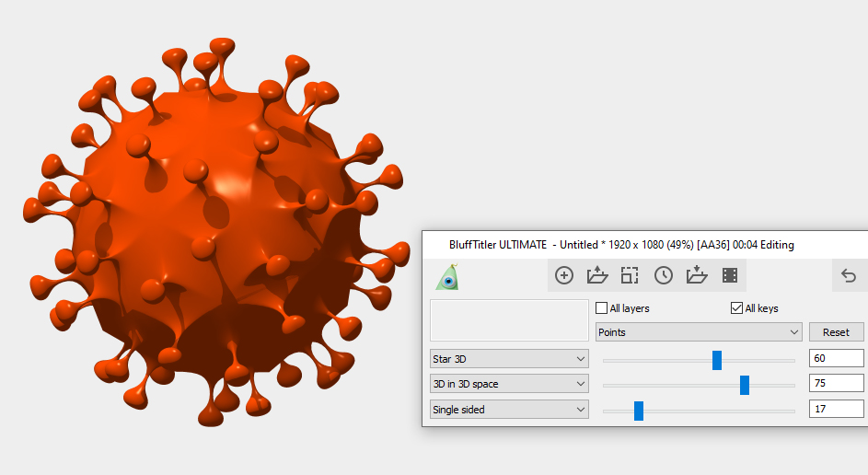Open show duration with the clock icon
Image resolution: width=868 pixels, height=475 pixels.
[x=663, y=275]
